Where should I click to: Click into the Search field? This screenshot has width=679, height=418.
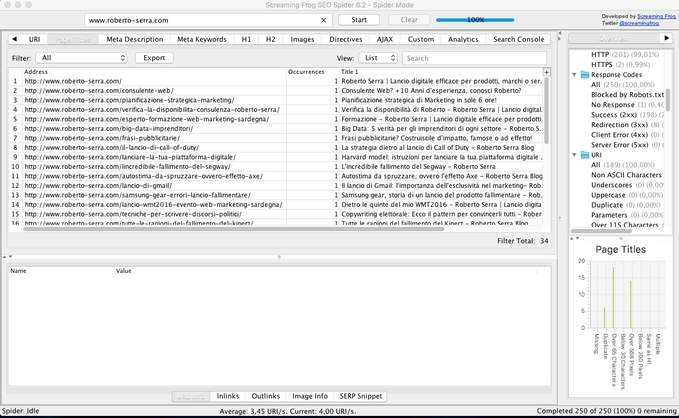click(x=474, y=58)
